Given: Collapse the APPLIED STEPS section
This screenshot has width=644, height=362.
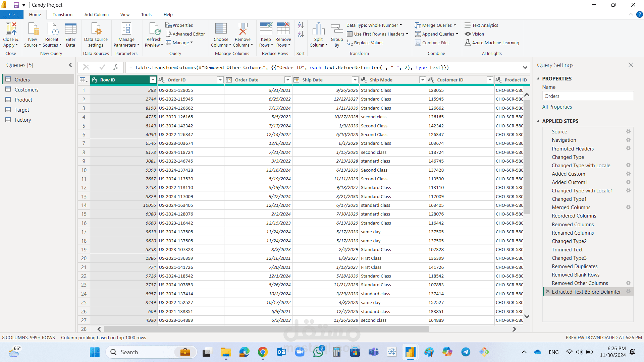Looking at the screenshot, I should pos(538,121).
